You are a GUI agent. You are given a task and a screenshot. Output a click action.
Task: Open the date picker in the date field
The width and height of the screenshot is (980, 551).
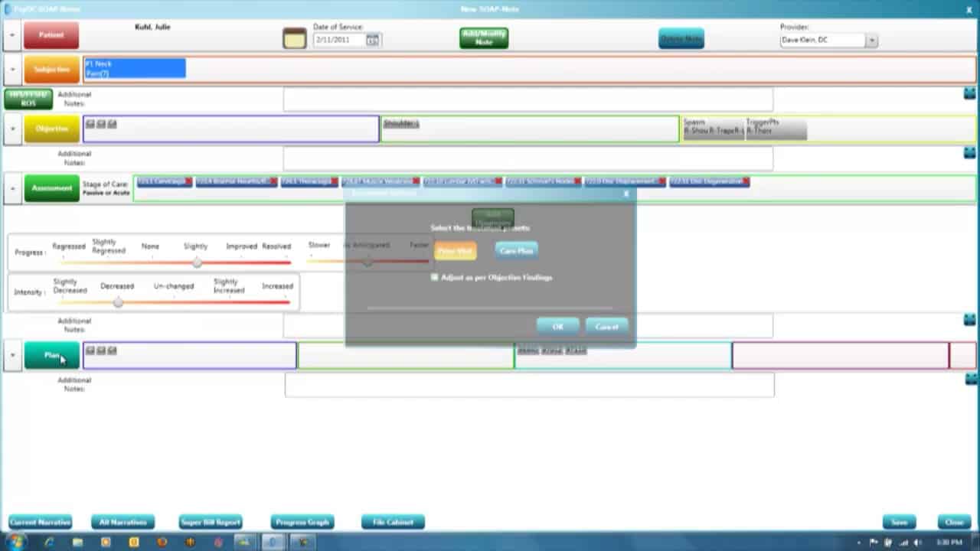click(372, 40)
